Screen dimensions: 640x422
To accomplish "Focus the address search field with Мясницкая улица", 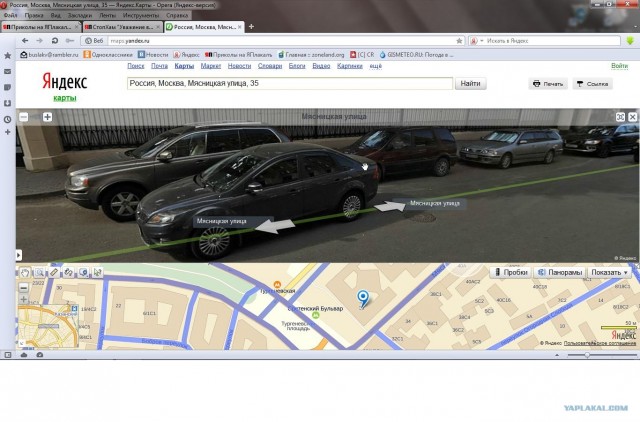I will coord(290,84).
